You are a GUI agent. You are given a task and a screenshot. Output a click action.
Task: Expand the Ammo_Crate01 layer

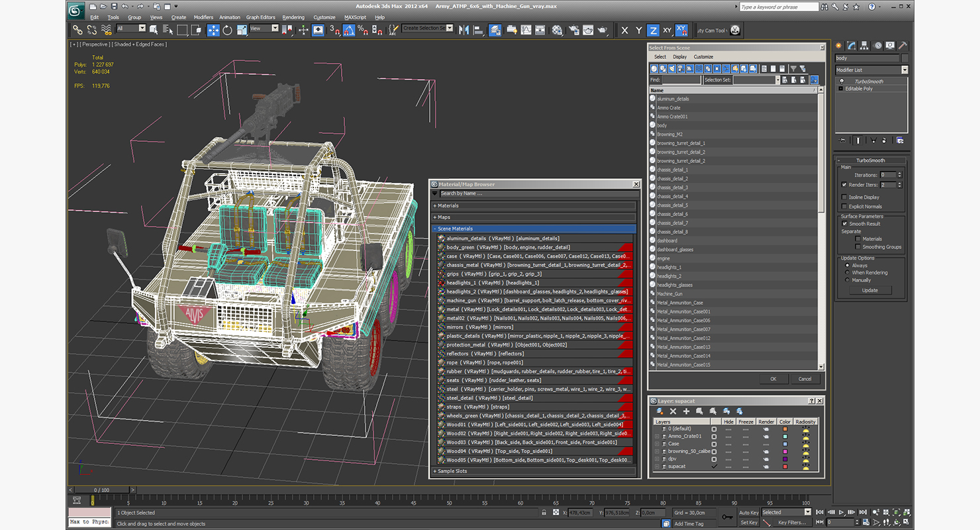(657, 437)
